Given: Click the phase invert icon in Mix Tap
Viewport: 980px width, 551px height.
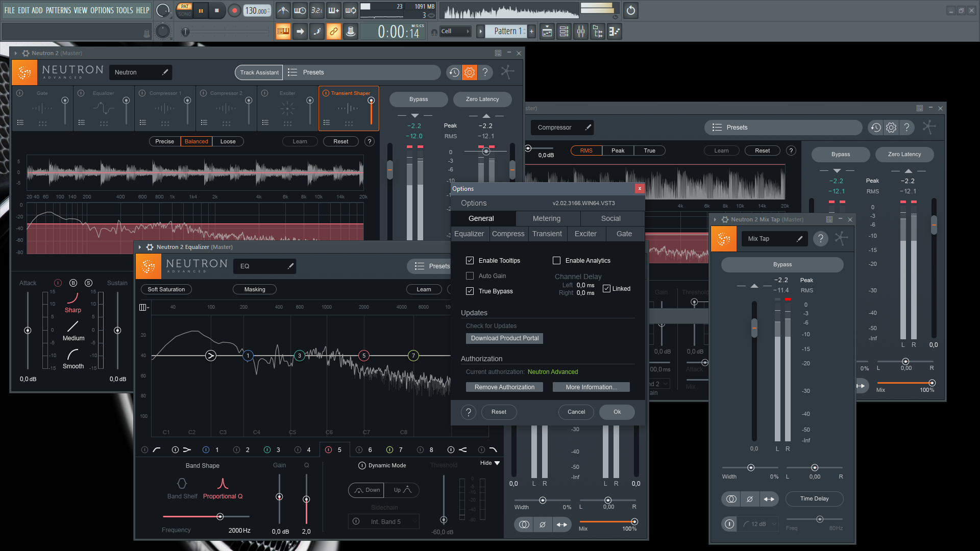Looking at the screenshot, I should (749, 499).
